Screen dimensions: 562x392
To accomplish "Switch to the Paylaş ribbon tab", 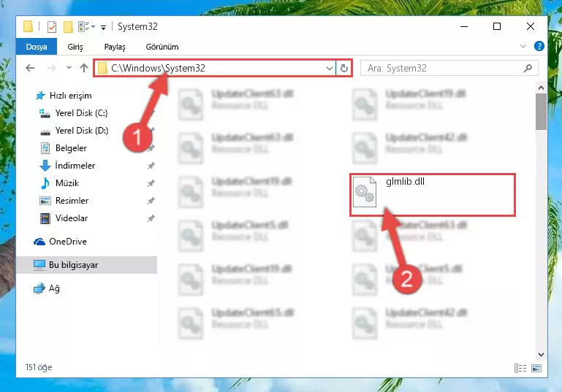I will [x=115, y=47].
